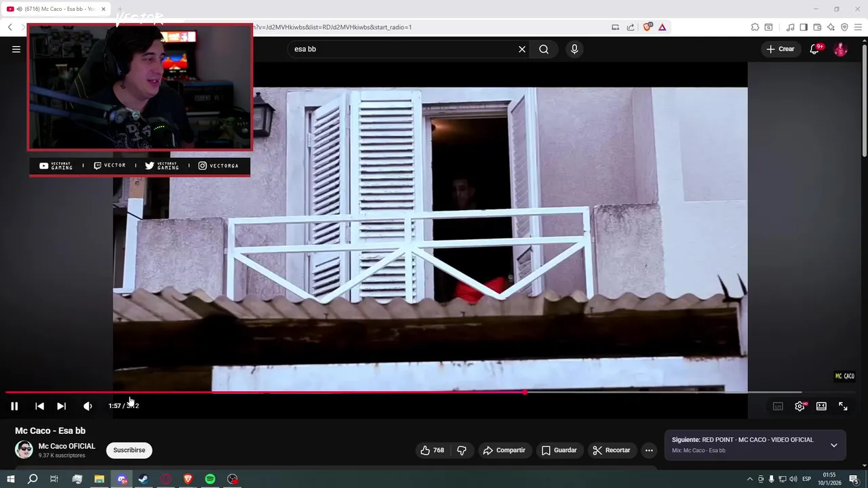The image size is (868, 488).
Task: Open Opera GX from taskbar
Action: tap(166, 479)
